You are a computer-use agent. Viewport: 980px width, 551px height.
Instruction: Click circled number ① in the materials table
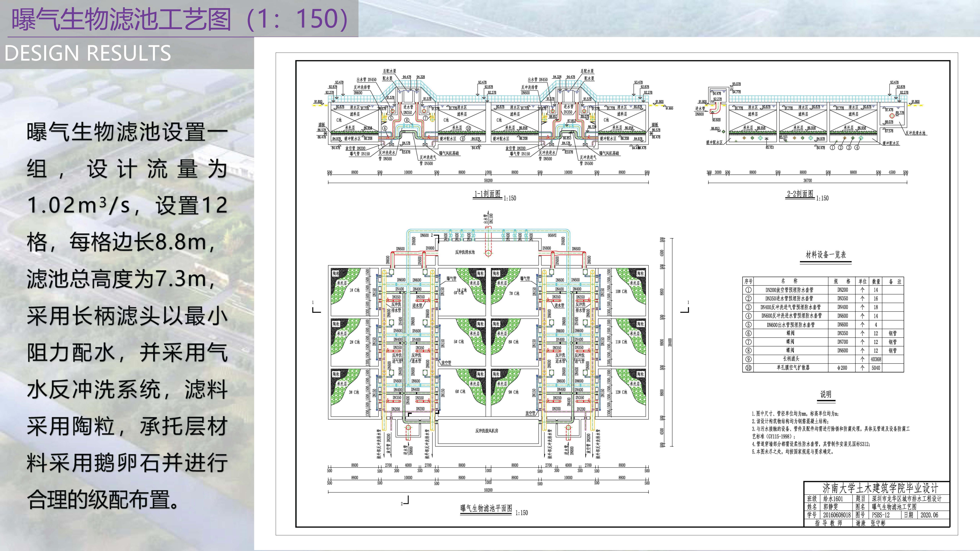[748, 290]
